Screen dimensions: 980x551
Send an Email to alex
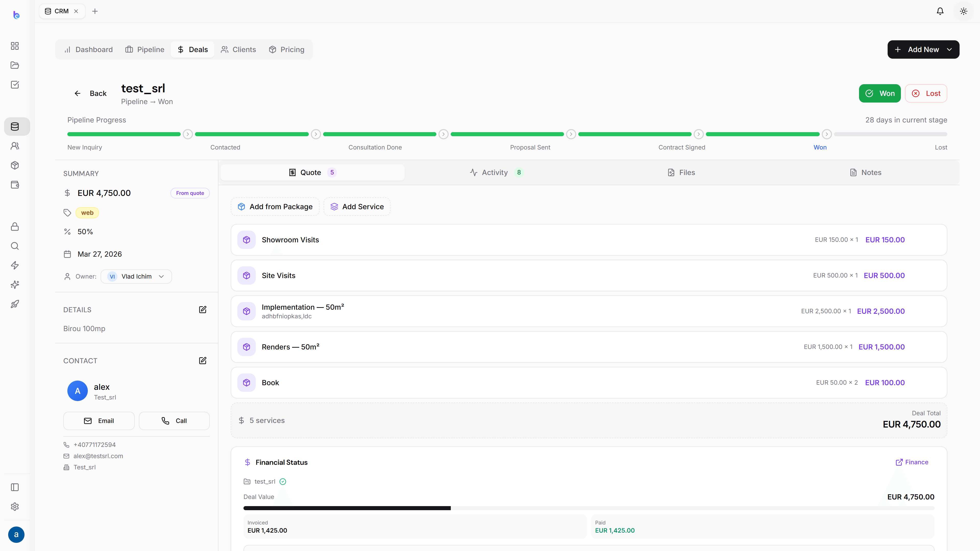[99, 421]
